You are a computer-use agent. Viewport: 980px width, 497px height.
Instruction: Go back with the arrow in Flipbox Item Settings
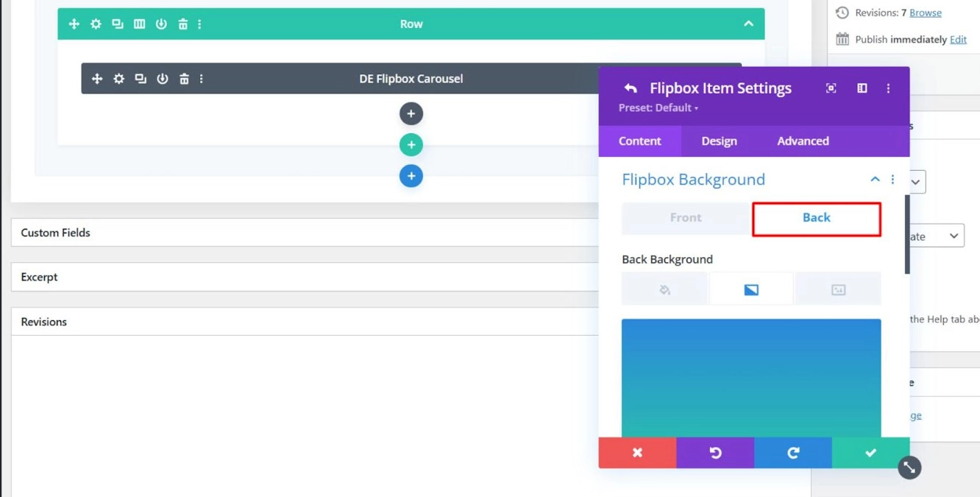point(631,88)
